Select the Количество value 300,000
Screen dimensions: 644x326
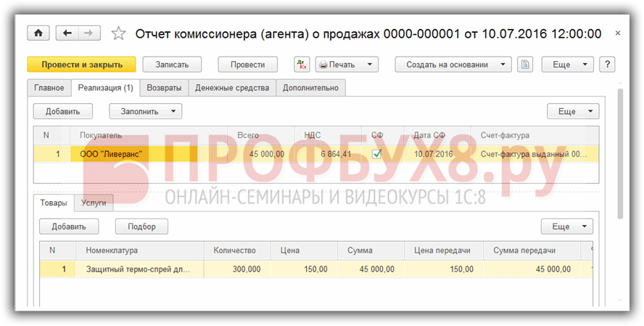tap(237, 269)
